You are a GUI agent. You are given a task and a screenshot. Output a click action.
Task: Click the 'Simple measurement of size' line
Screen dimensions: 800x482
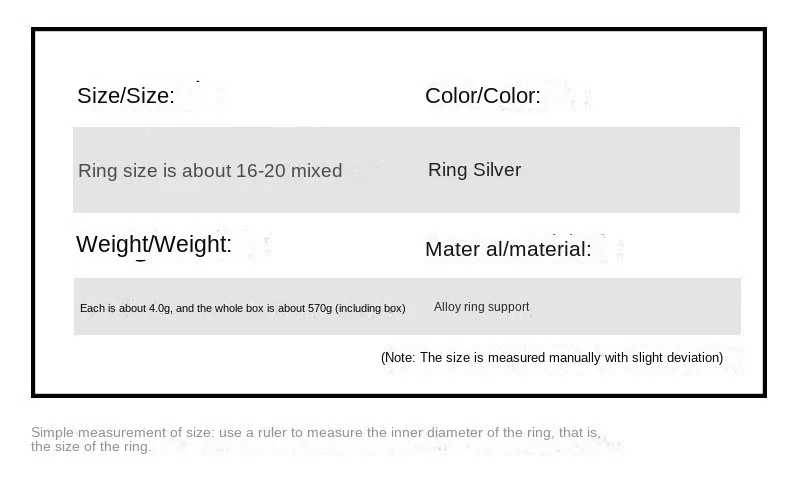pyautogui.click(x=315, y=432)
